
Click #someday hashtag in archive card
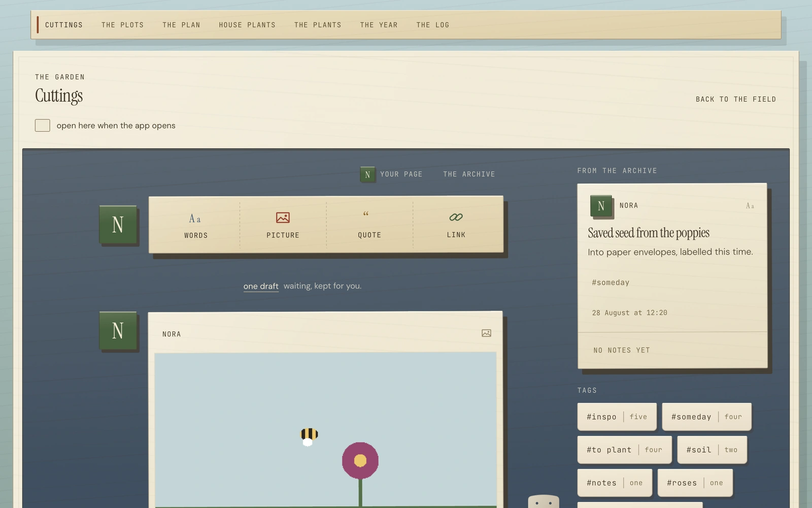pyautogui.click(x=611, y=282)
